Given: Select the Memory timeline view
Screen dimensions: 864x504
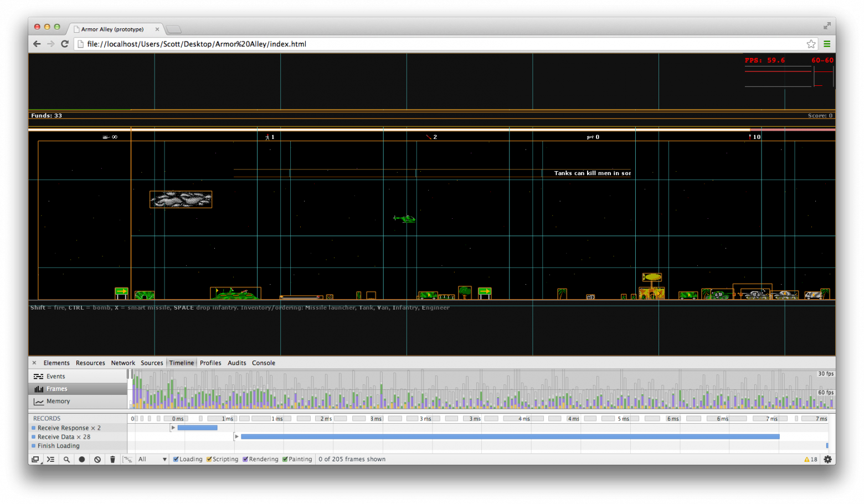Looking at the screenshot, I should pos(58,401).
